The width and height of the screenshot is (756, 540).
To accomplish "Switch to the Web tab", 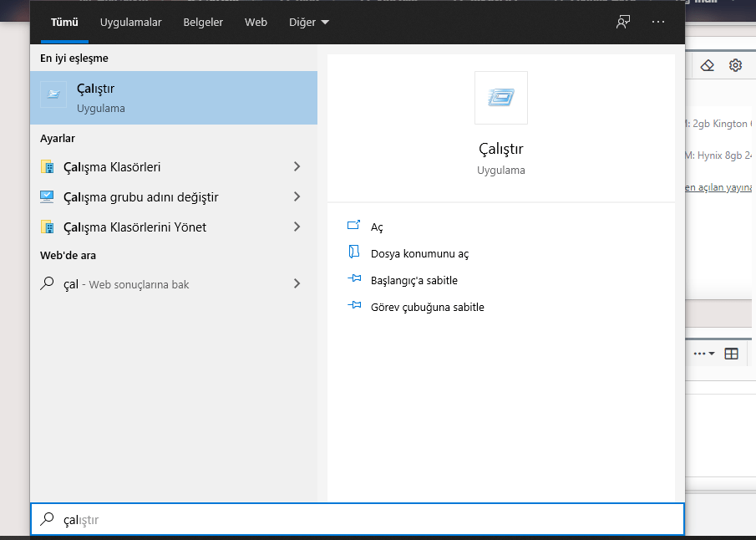I will 256,23.
